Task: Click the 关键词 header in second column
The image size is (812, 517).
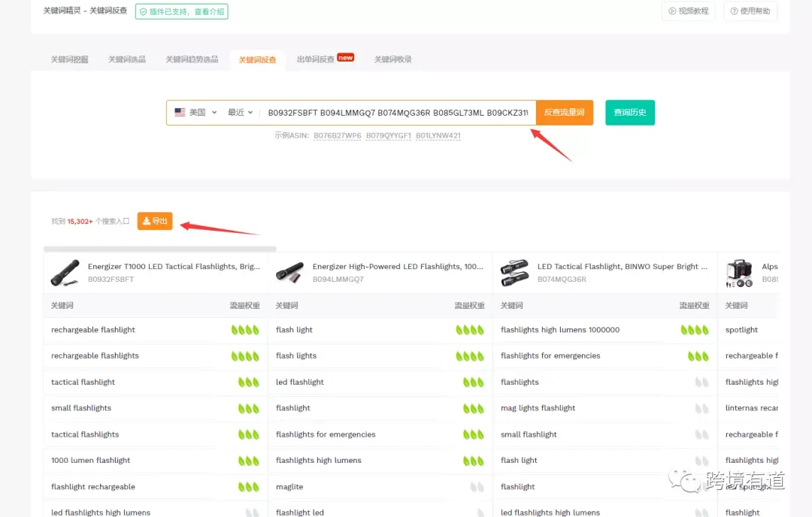Action: point(286,305)
